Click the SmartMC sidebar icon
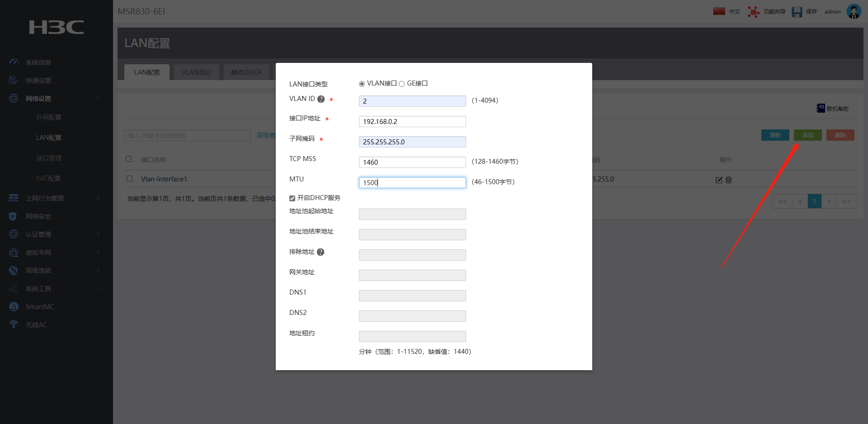 [x=14, y=306]
